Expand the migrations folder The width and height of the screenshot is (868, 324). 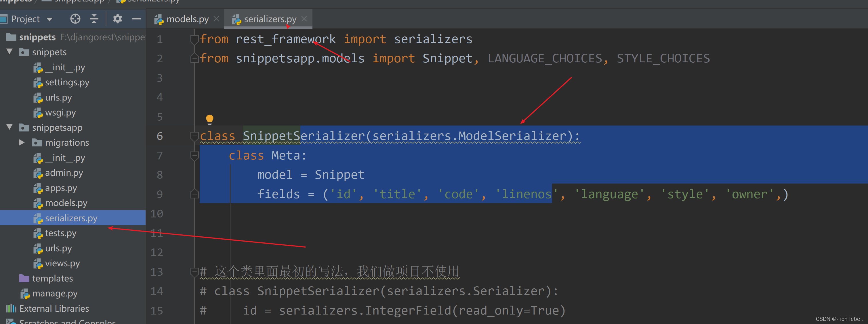coord(22,143)
